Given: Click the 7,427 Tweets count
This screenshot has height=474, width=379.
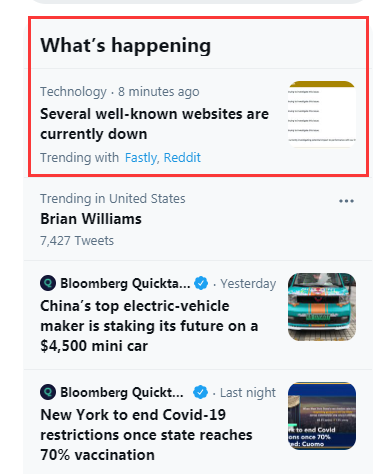Looking at the screenshot, I should pos(77,240).
